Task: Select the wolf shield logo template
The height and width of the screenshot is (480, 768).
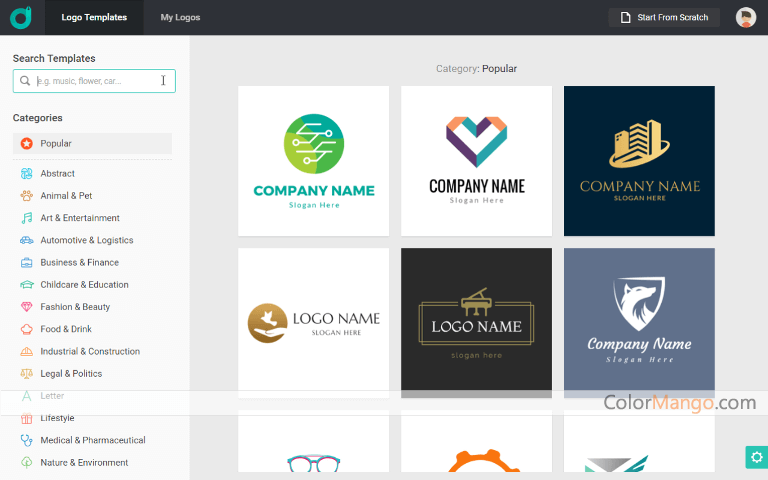Action: (639, 323)
